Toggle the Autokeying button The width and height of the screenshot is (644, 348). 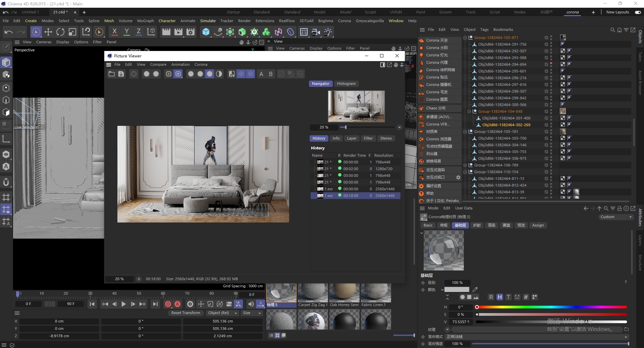click(177, 304)
